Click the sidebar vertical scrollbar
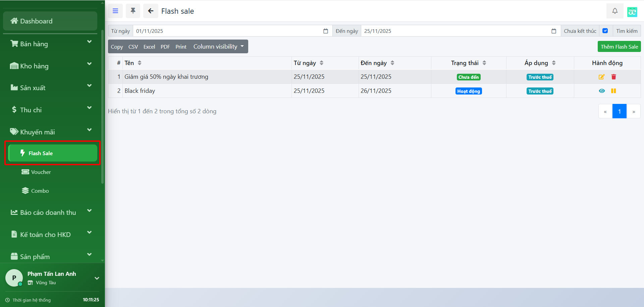 (102, 107)
